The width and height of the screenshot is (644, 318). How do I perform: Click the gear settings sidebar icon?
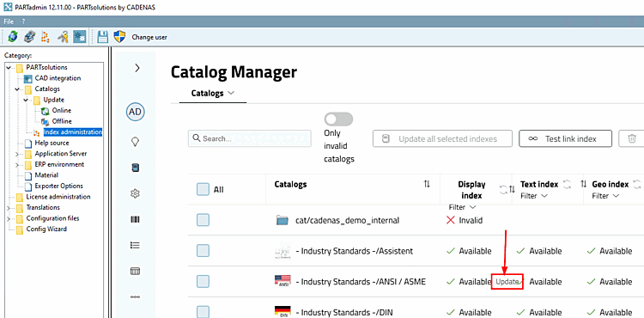tap(135, 193)
